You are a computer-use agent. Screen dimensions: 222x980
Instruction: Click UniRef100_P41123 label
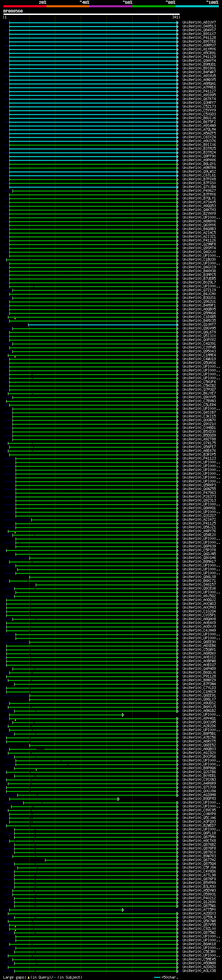[199, 459]
